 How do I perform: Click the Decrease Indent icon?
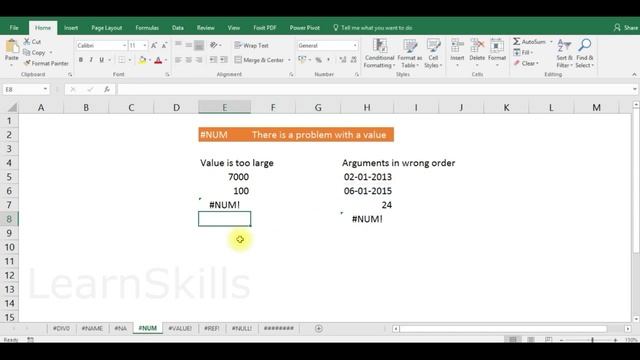[213, 60]
